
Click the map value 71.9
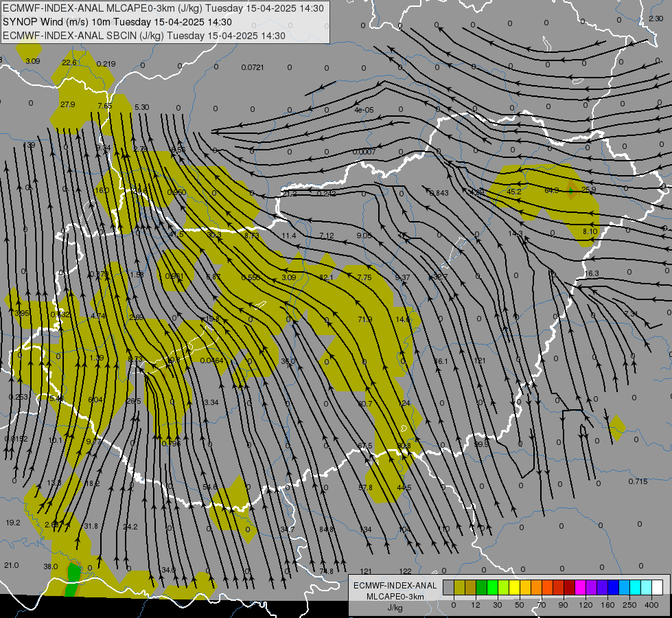(x=364, y=319)
